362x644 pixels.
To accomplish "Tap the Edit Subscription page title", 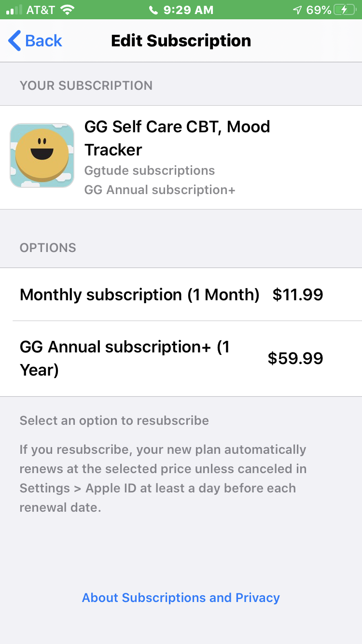I will [181, 41].
